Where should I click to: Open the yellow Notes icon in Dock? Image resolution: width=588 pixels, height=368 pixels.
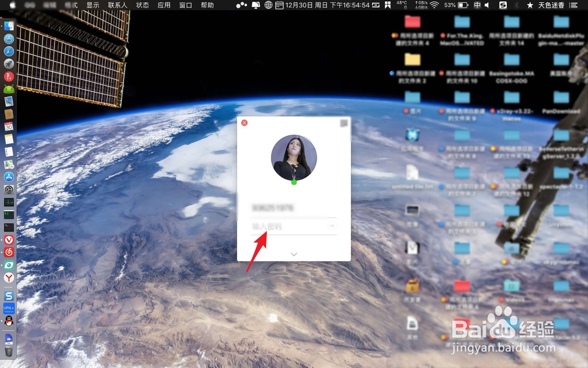(9, 139)
